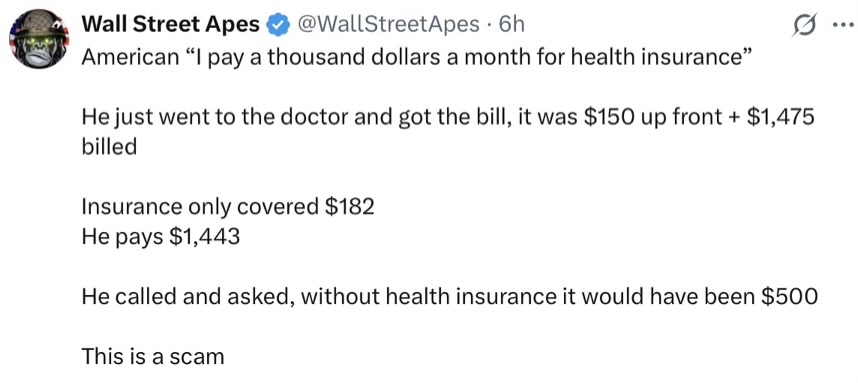858x383 pixels.
Task: Click the blue verified checkmark badge
Action: point(278,25)
